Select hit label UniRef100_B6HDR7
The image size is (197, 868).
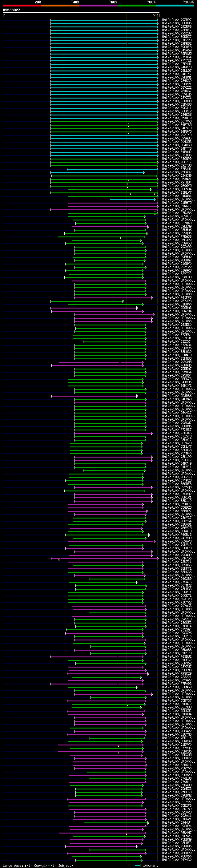[x=177, y=511]
